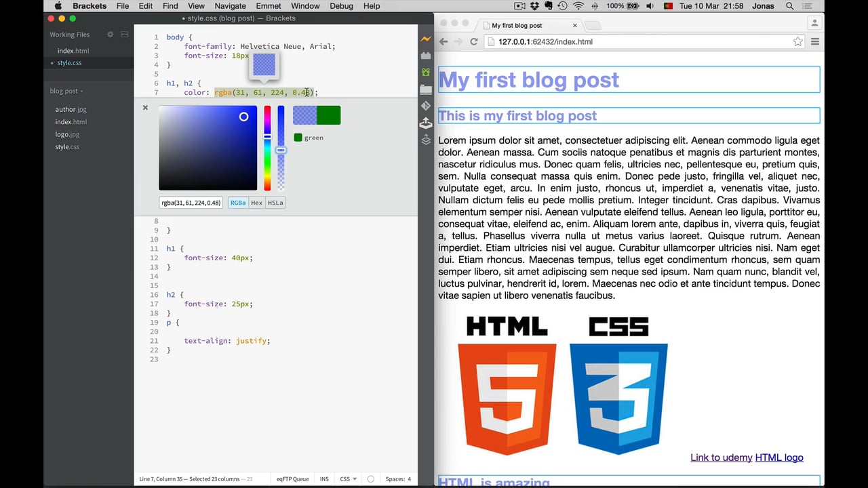Close the inline color picker editor
Viewport: 868px width, 488px height.
145,108
